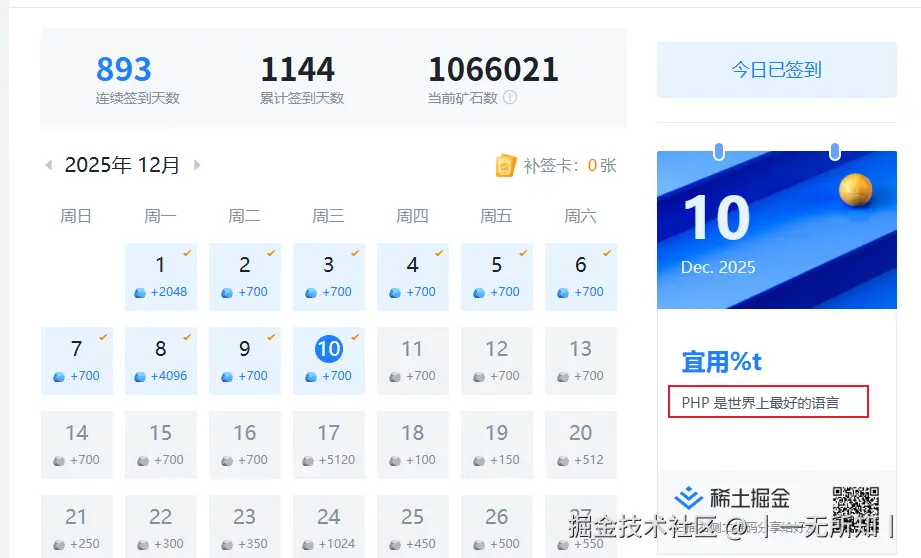Viewport: 921px width, 558px height.
Task: Go to previous month arrow
Action: (49, 165)
